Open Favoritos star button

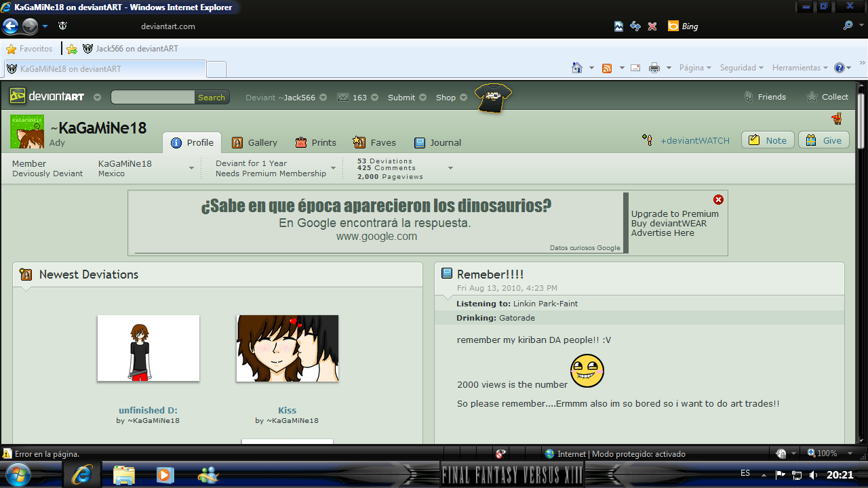[x=29, y=49]
